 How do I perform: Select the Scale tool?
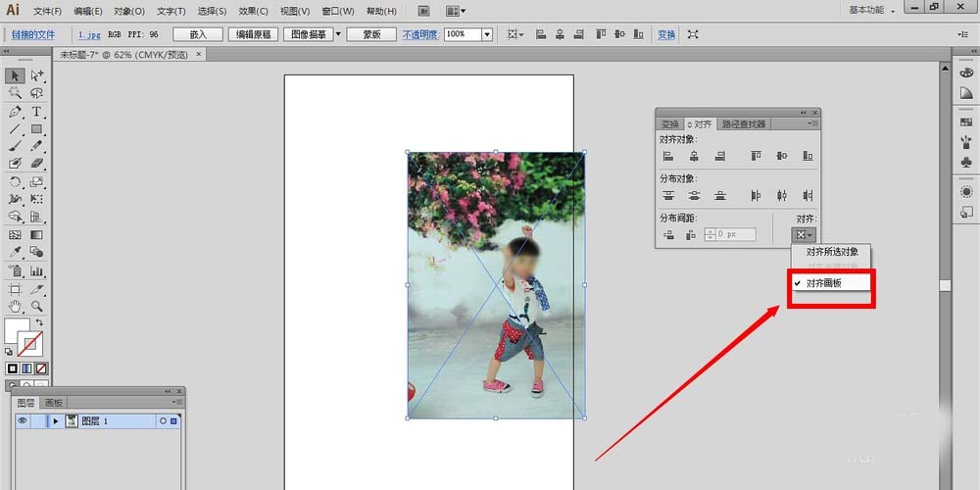click(x=37, y=182)
